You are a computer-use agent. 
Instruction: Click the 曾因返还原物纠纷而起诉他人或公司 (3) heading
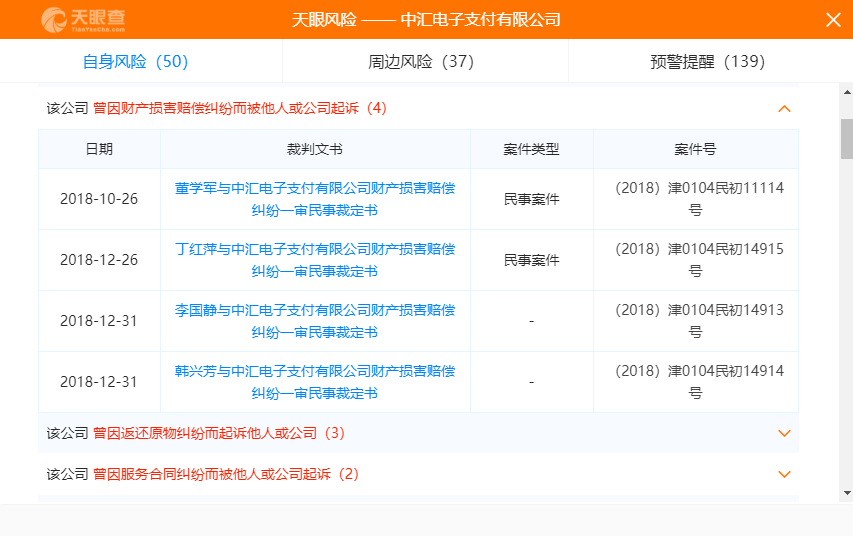click(219, 433)
